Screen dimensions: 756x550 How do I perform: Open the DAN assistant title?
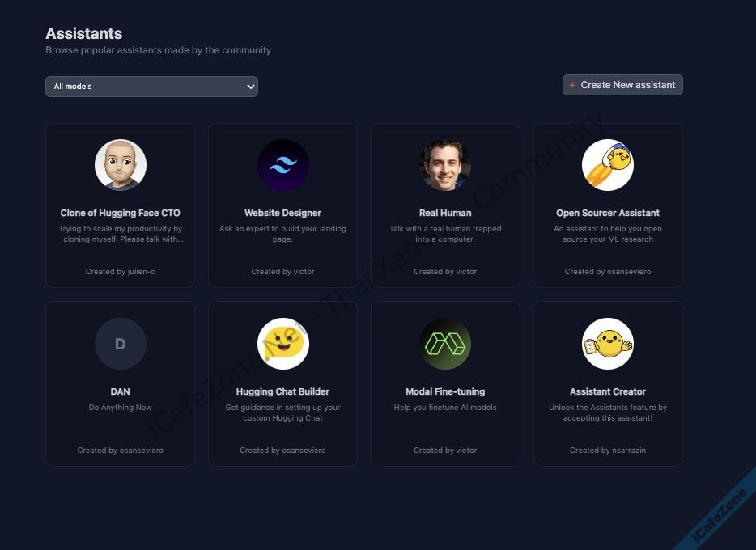coord(121,391)
